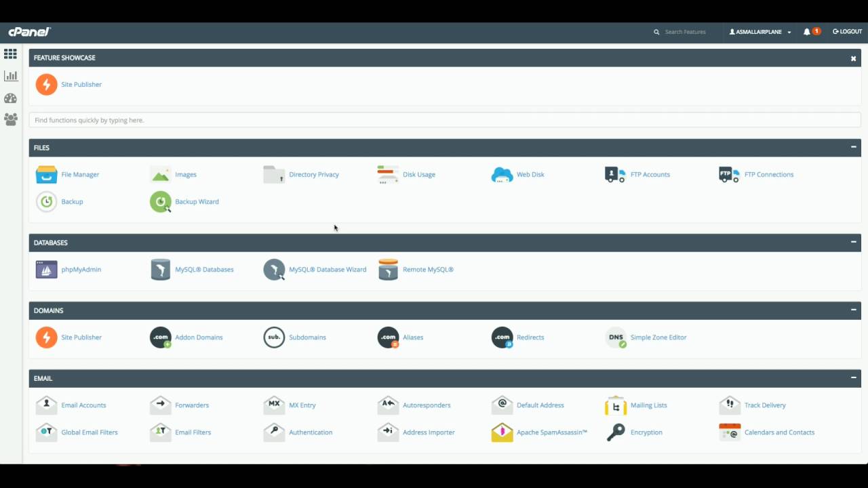Open the Aliases icon
868x488 pixels.
click(388, 337)
